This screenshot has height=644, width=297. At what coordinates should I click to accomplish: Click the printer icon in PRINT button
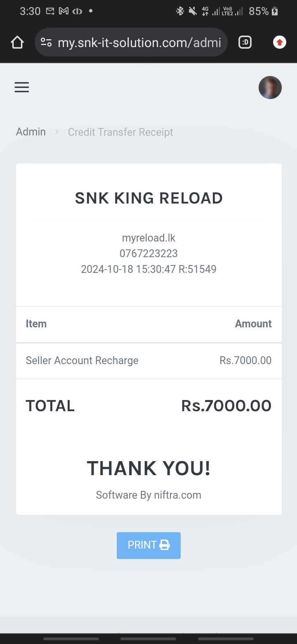[x=165, y=545]
